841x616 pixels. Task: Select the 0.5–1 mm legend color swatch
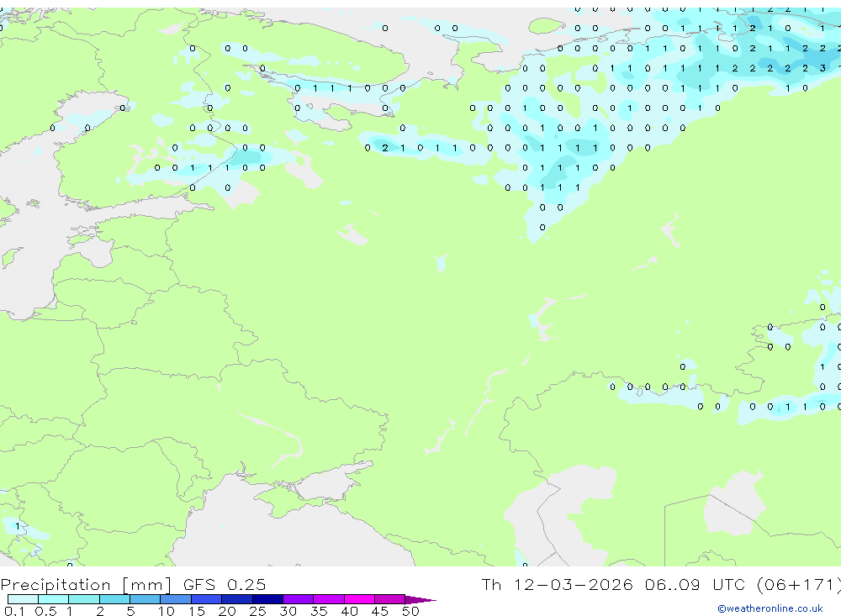pyautogui.click(x=54, y=599)
